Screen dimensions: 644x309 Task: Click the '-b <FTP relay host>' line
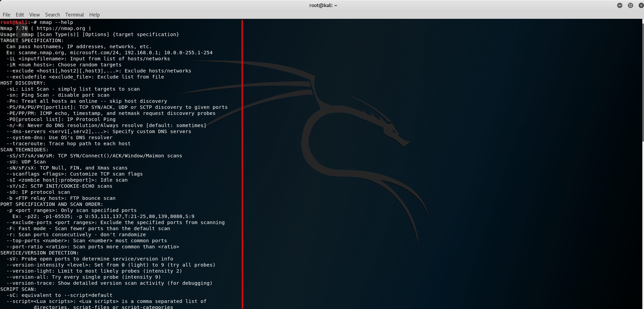(x=61, y=198)
